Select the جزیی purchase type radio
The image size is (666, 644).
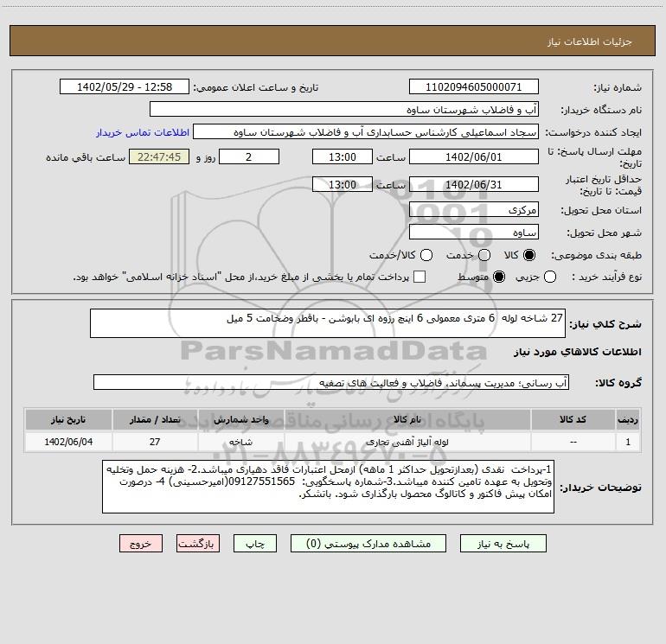pos(549,277)
